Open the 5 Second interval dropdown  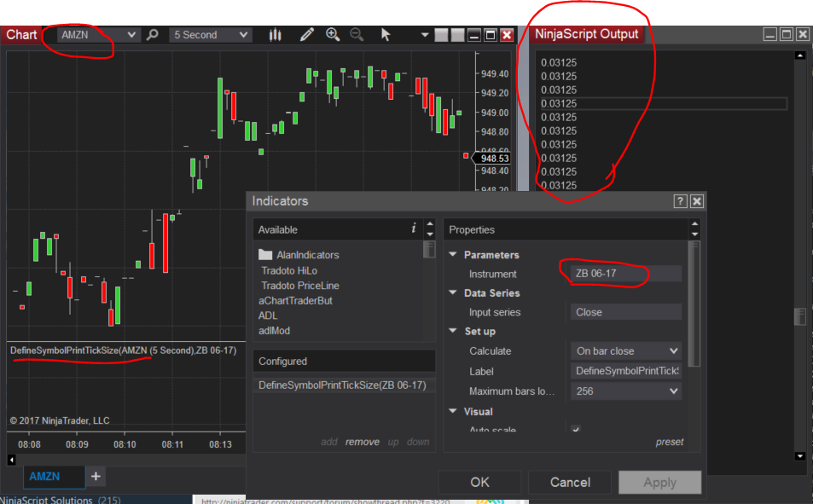tap(210, 35)
